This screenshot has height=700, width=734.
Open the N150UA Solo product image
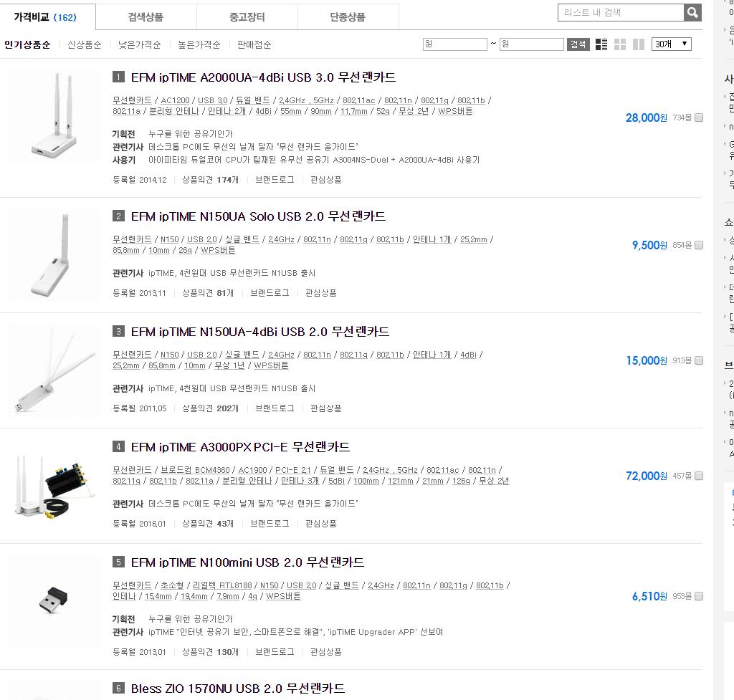pyautogui.click(x=54, y=254)
